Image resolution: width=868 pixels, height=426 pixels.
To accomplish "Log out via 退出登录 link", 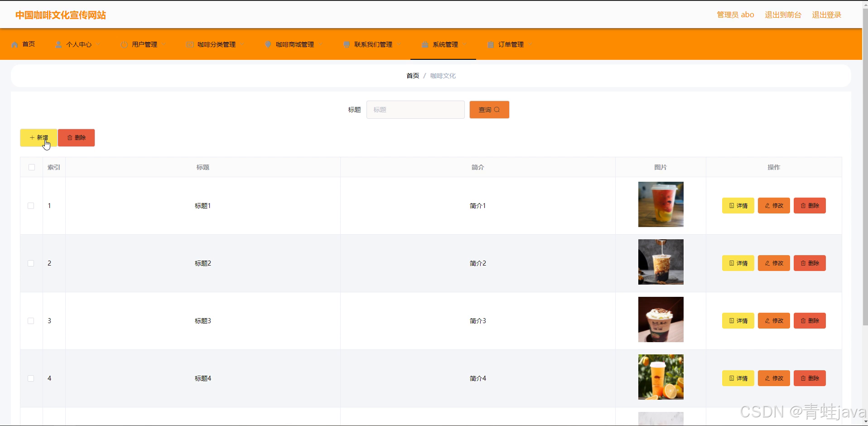I will point(826,15).
